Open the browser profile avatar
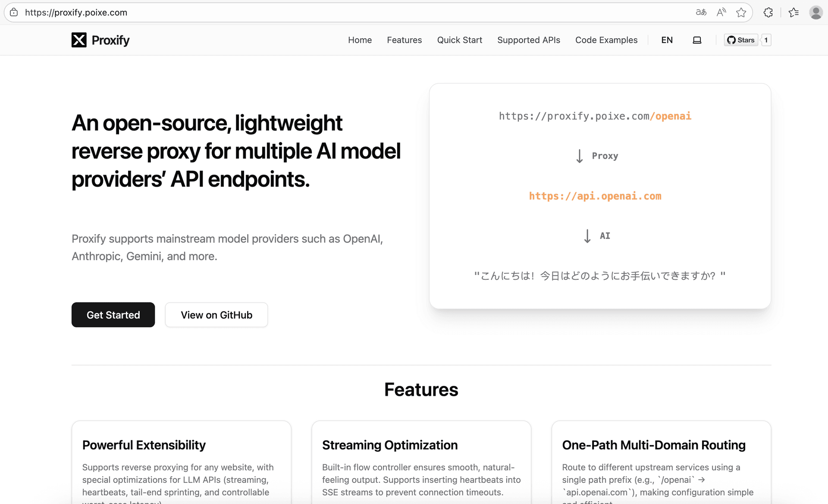Screen dimensions: 828x504 (816, 13)
